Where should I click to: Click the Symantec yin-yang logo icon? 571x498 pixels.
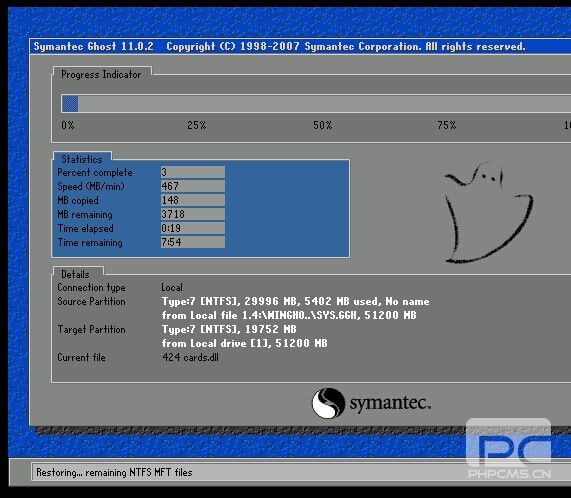(x=328, y=403)
